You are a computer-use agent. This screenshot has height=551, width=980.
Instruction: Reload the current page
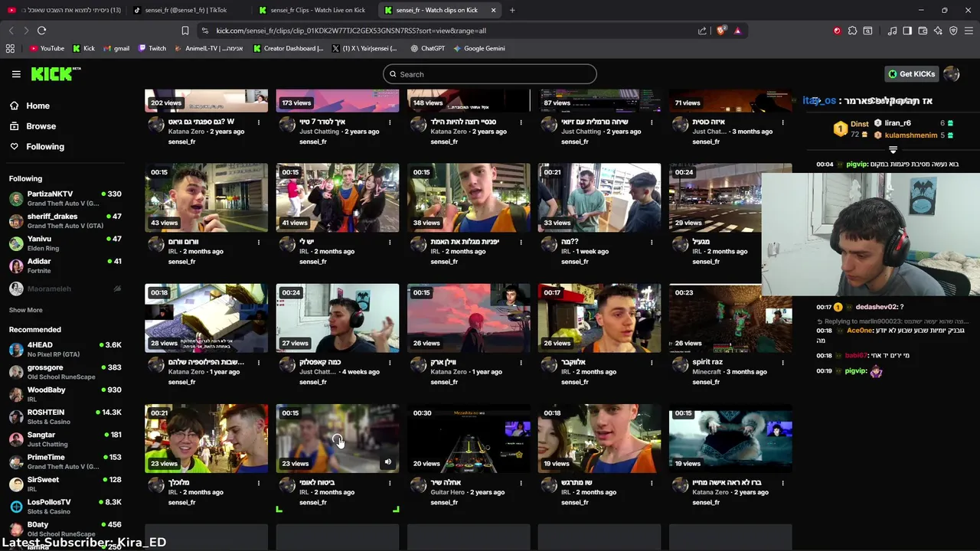coord(41,31)
